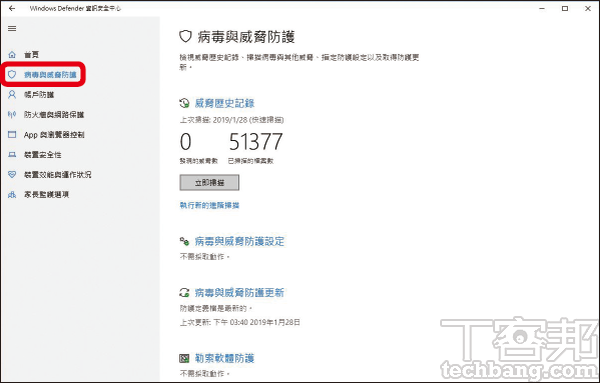Image resolution: width=600 pixels, height=383 pixels.
Task: Open 威脅歷史記錄 link
Action: pyautogui.click(x=225, y=103)
